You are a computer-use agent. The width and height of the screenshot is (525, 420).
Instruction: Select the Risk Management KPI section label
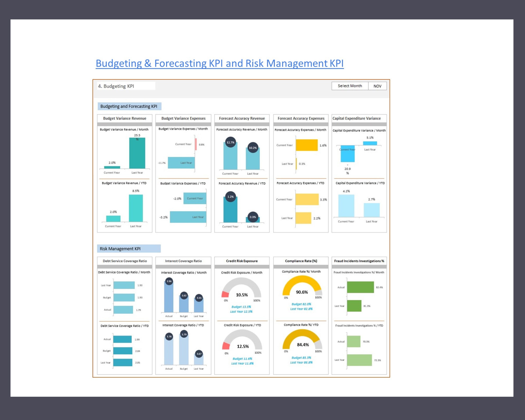(129, 249)
